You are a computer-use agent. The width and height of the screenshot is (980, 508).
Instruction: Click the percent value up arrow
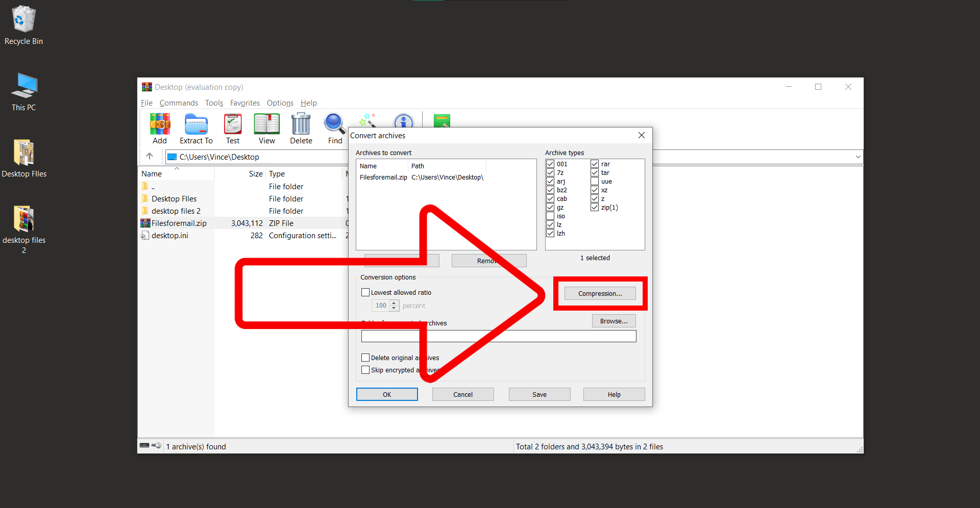coord(394,303)
